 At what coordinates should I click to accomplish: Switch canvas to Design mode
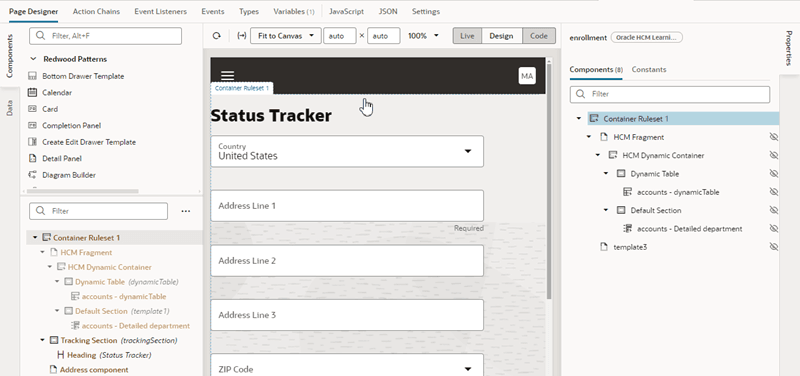[x=501, y=36]
